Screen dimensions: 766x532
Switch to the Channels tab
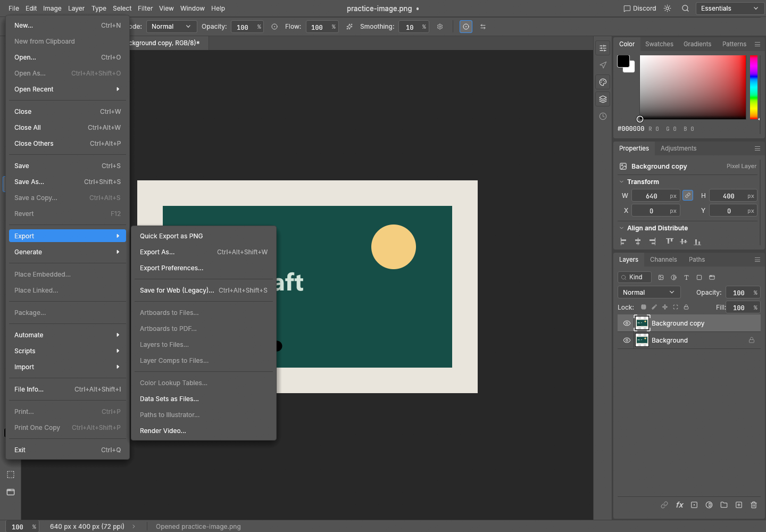point(663,260)
